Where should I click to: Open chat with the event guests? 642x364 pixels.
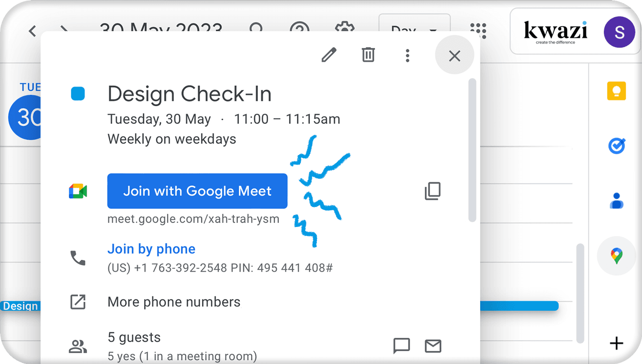(402, 346)
